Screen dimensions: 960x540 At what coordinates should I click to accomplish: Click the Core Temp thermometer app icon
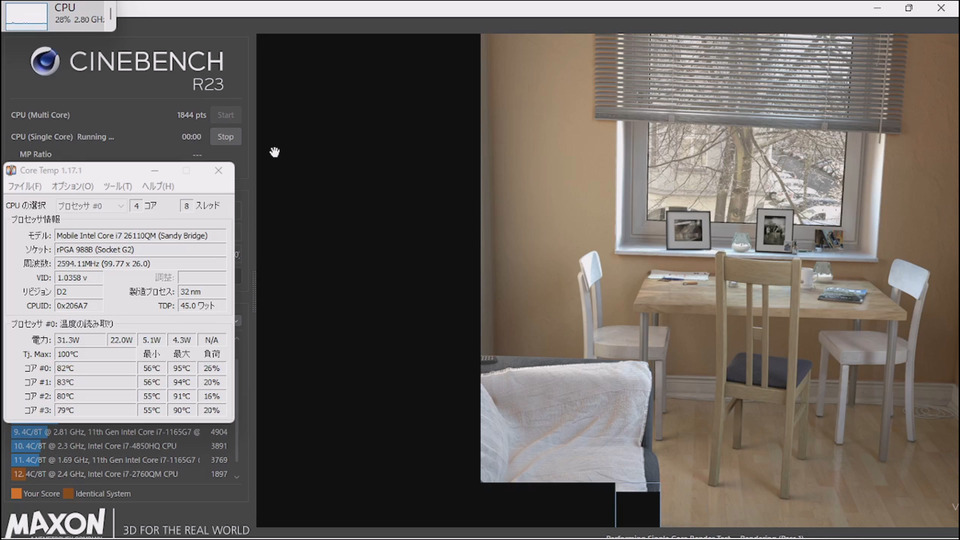pos(11,170)
